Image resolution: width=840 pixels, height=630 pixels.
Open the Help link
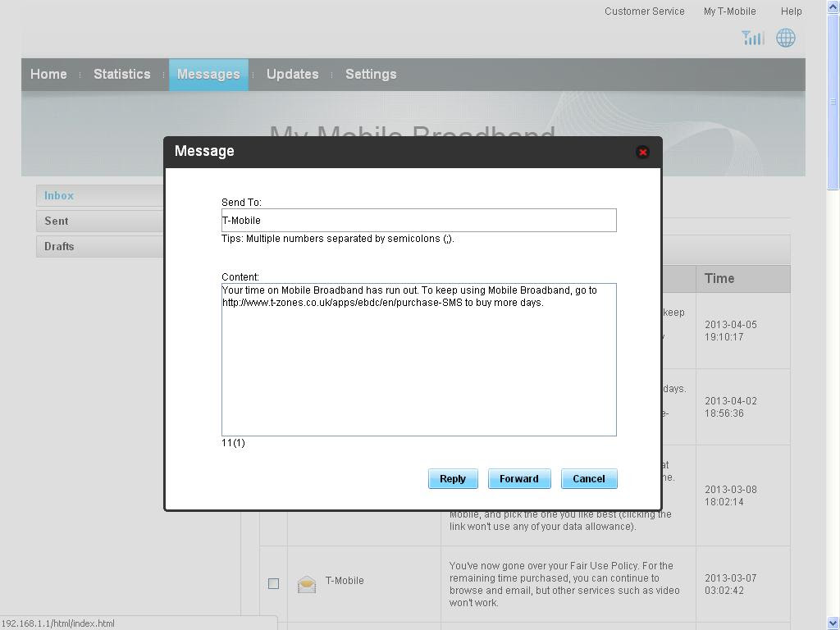[x=792, y=11]
